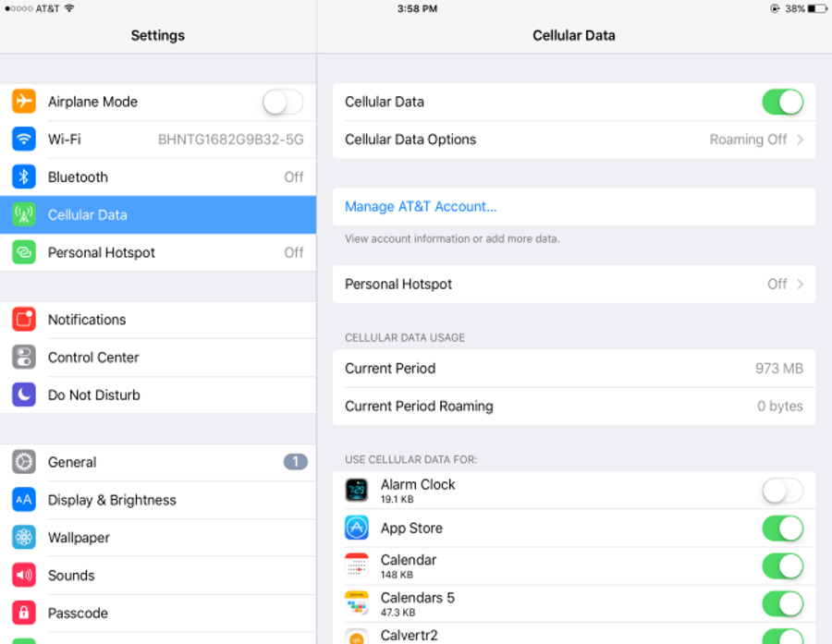Open Passcode settings
The width and height of the screenshot is (832, 644).
pos(158,613)
